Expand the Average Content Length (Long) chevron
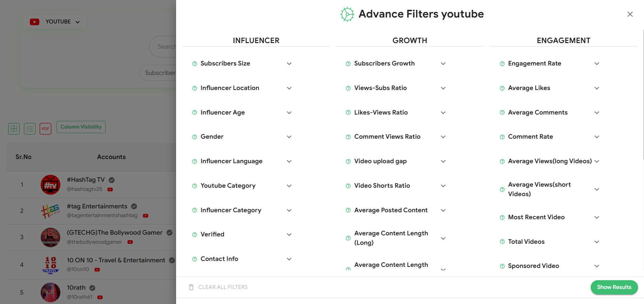The image size is (644, 304). click(443, 239)
